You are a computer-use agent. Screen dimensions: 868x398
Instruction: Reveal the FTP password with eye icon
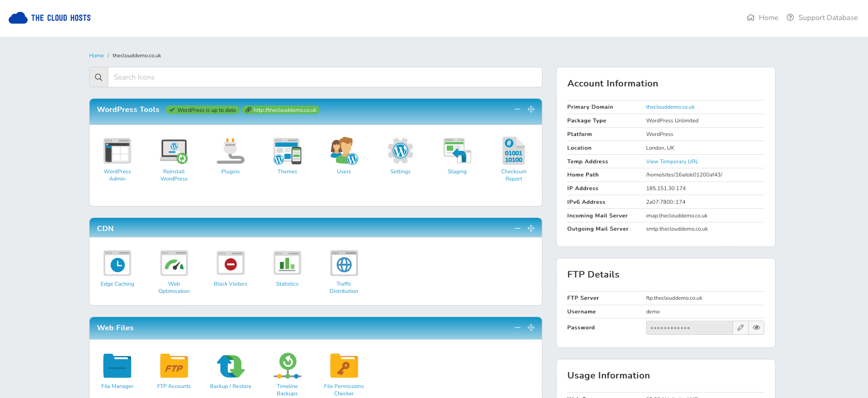tap(756, 327)
